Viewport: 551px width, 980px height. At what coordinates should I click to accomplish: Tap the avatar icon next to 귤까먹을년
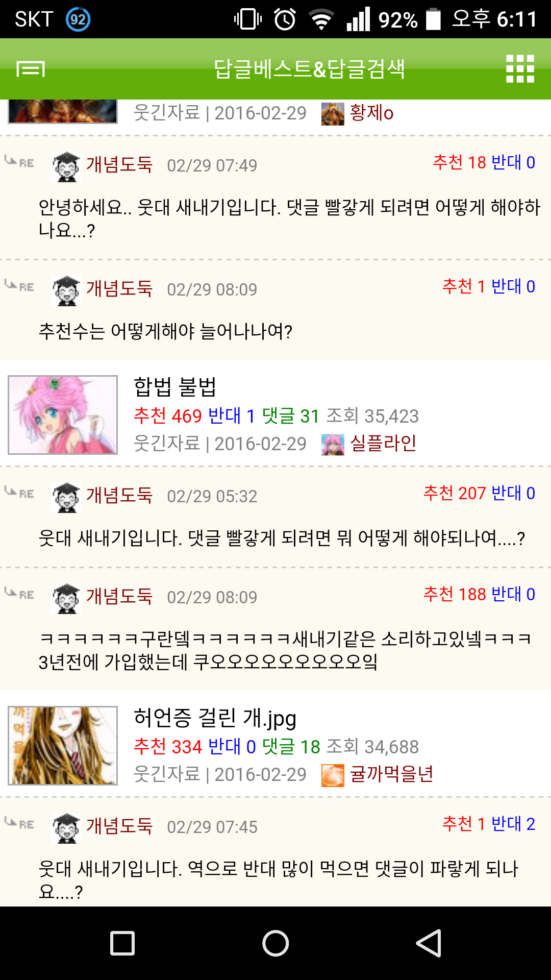(x=333, y=775)
